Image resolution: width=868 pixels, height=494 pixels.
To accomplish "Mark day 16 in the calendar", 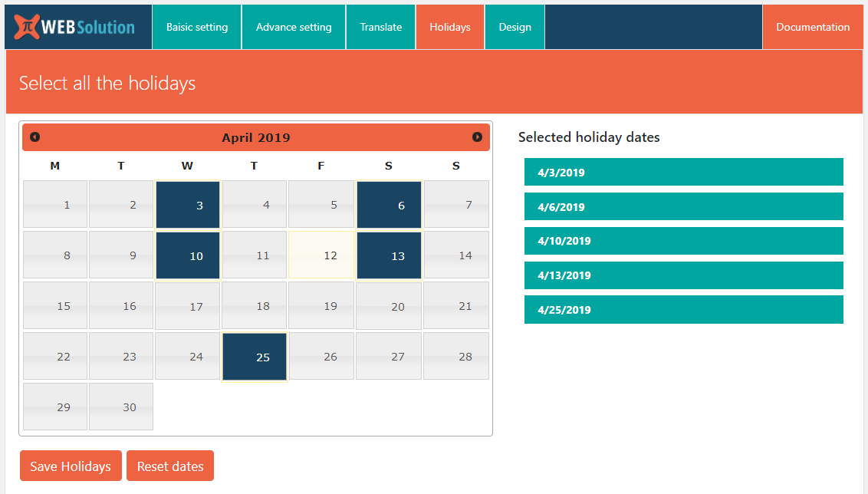I will (x=121, y=306).
